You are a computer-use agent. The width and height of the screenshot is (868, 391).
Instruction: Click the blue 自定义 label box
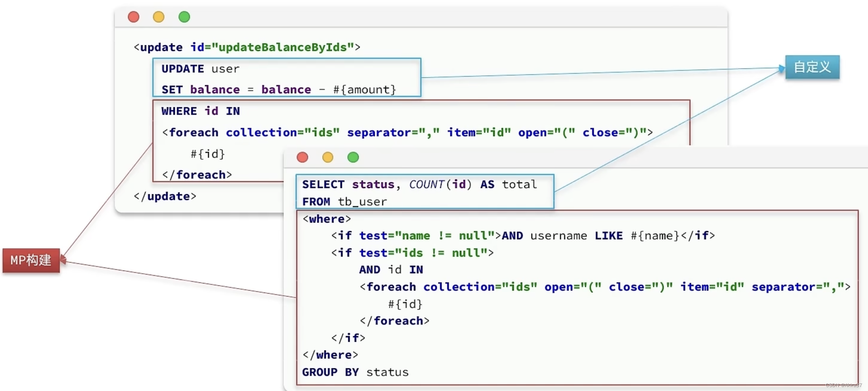point(812,67)
